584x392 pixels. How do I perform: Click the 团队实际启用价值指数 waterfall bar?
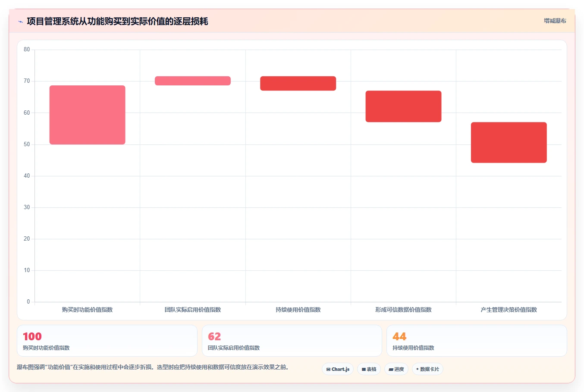click(193, 81)
